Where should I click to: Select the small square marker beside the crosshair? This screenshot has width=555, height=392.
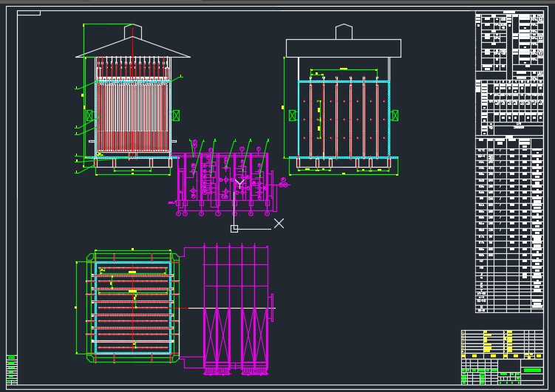click(234, 229)
